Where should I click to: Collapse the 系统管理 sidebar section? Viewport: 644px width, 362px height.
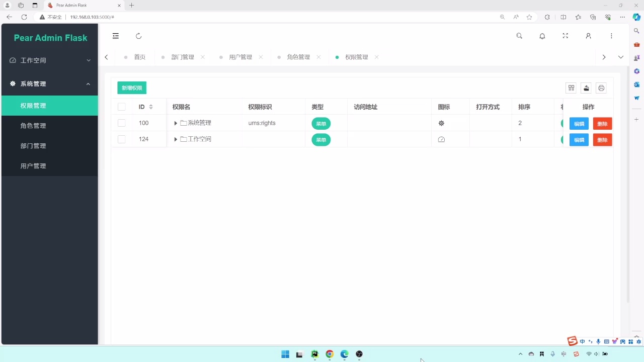coord(49,83)
